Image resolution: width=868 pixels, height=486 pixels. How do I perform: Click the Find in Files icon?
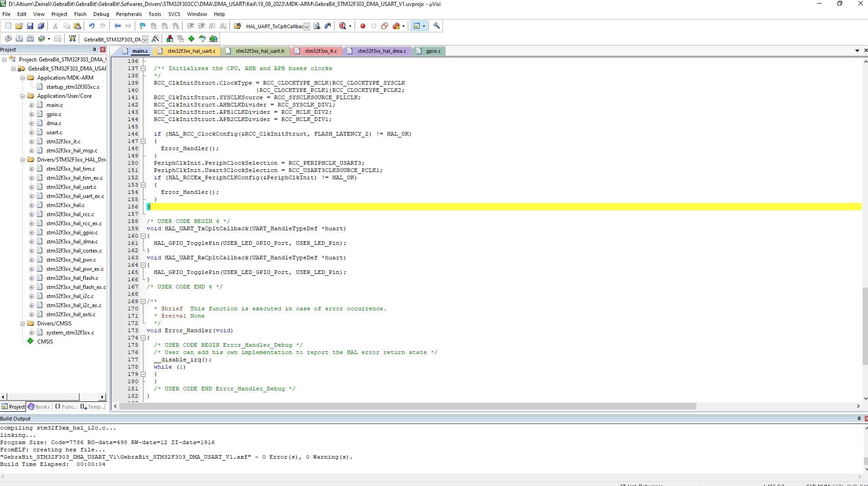[238, 26]
